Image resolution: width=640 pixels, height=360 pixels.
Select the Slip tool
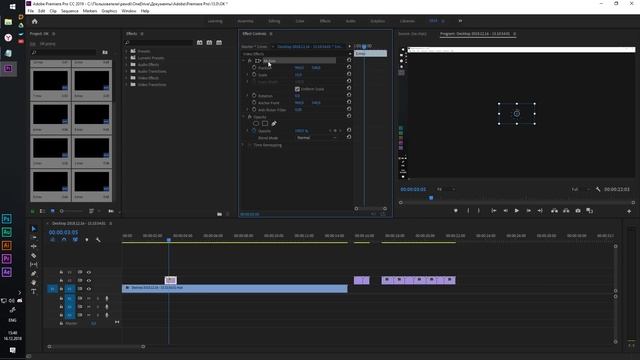click(x=34, y=264)
